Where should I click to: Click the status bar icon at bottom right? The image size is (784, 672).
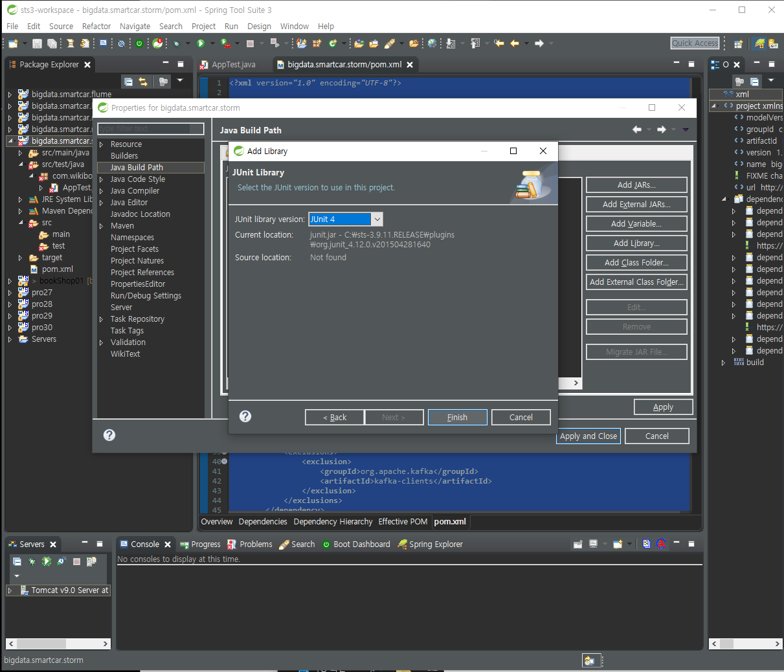point(588,660)
